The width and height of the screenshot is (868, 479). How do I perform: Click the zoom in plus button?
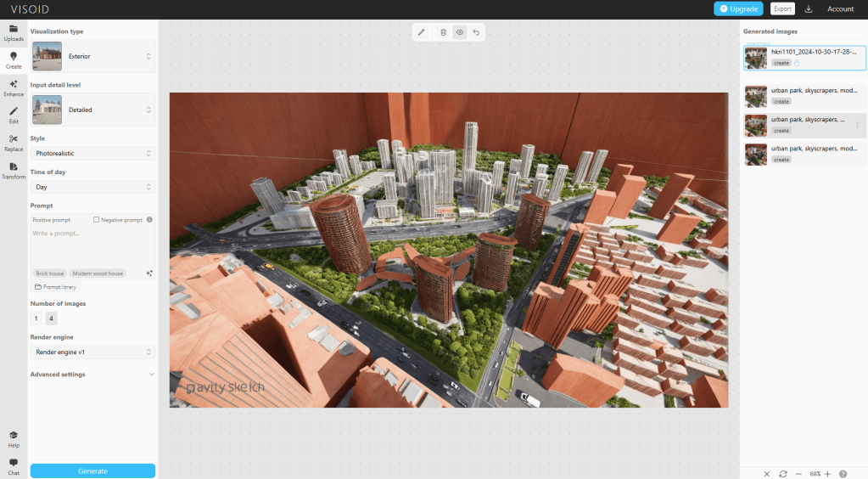(x=827, y=473)
